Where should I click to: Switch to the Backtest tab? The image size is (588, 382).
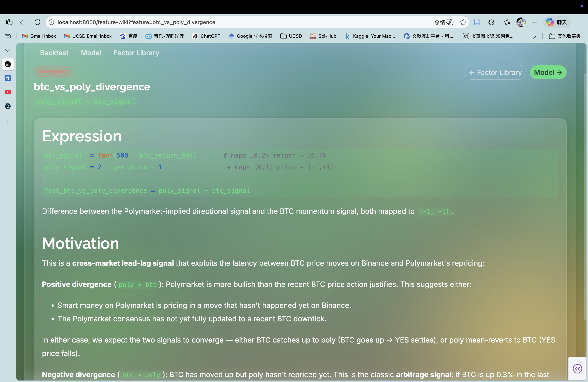[54, 53]
